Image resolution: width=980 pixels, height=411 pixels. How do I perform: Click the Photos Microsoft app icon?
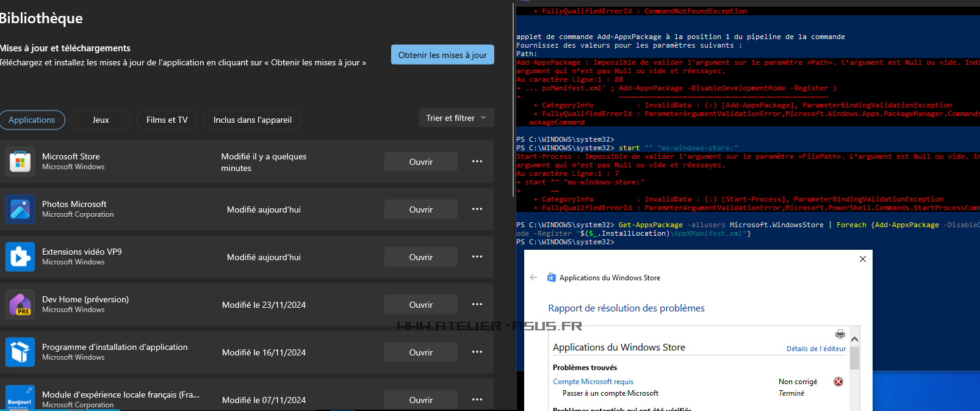click(x=20, y=209)
